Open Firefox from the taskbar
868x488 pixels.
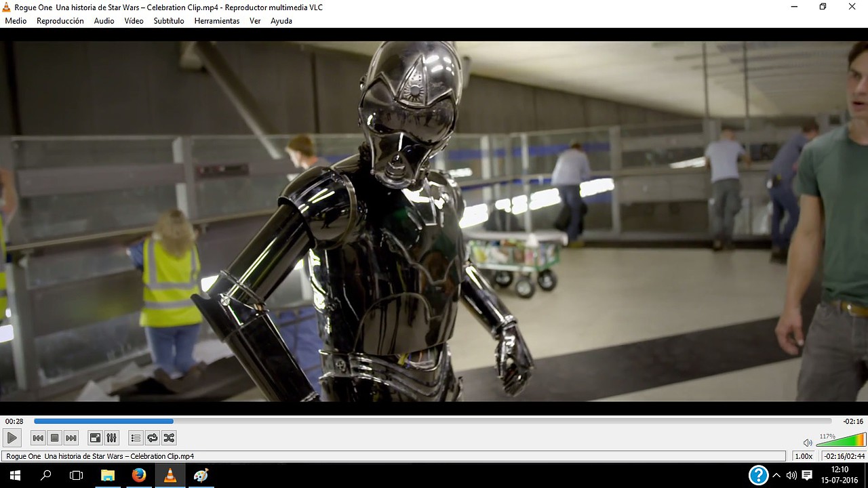(139, 475)
